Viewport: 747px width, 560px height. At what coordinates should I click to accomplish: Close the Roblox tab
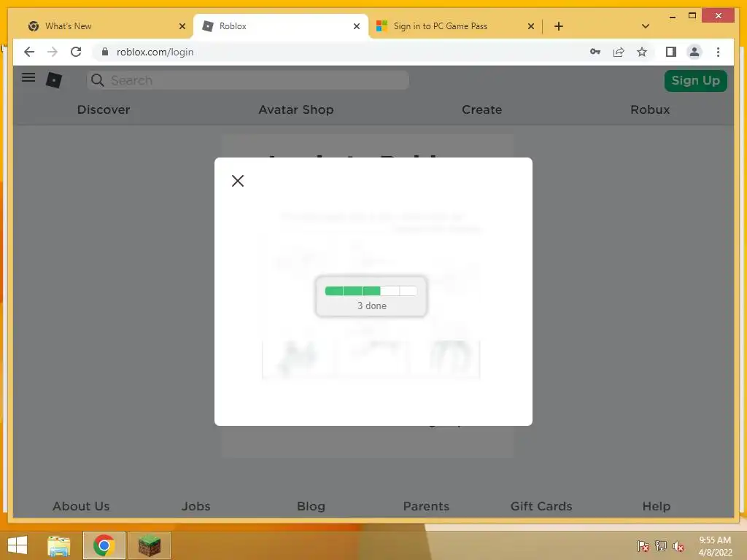356,26
